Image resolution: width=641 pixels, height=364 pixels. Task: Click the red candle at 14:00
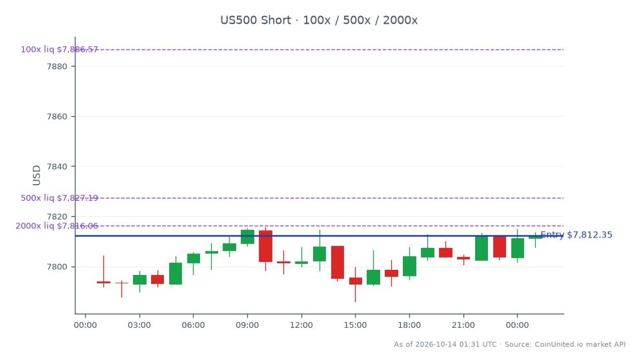(337, 262)
